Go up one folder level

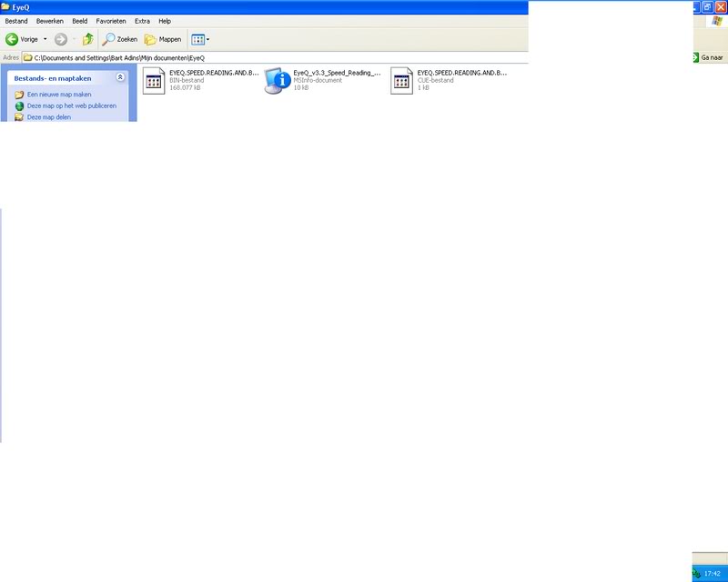click(87, 39)
